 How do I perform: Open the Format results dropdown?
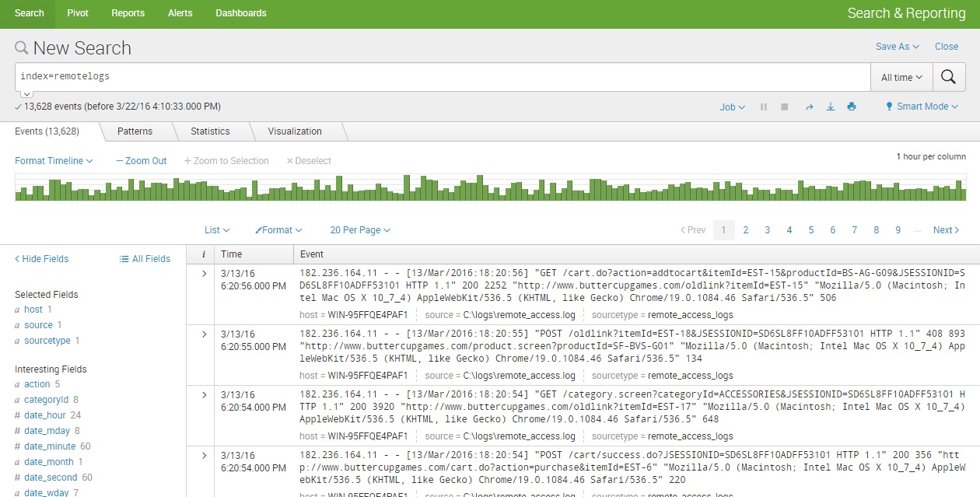(x=278, y=229)
